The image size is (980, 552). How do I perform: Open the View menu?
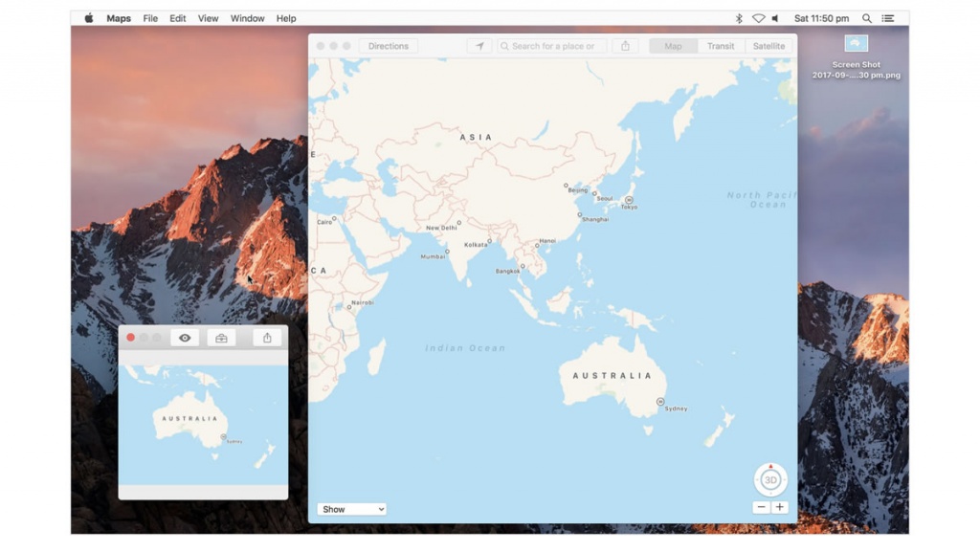[208, 18]
